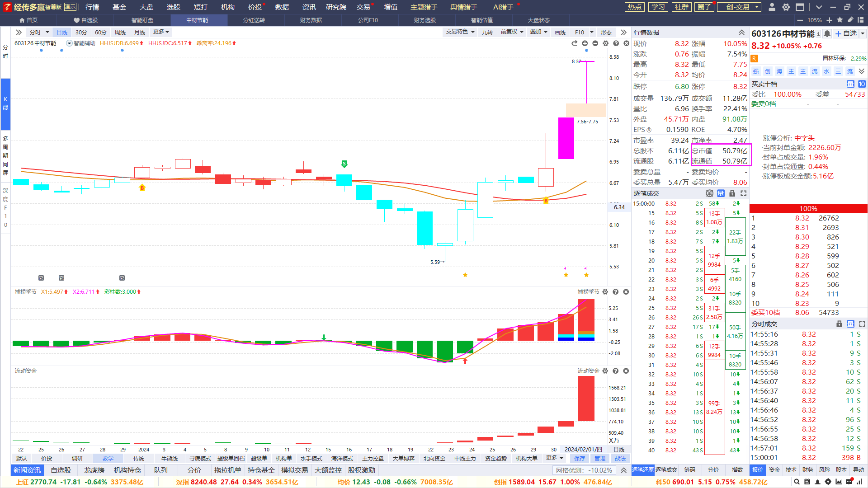Toggle the 10 levels button in 买卖十档
868x488 pixels.
[x=862, y=84]
